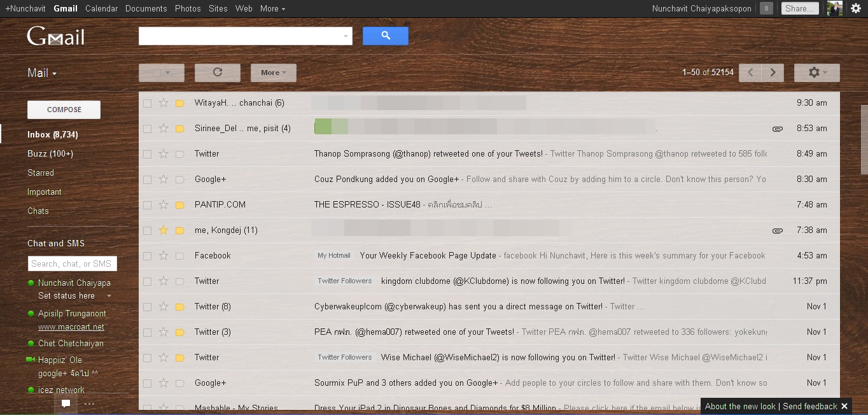
Task: Toggle importance marker on Twitter (3) conversation
Action: click(x=179, y=332)
